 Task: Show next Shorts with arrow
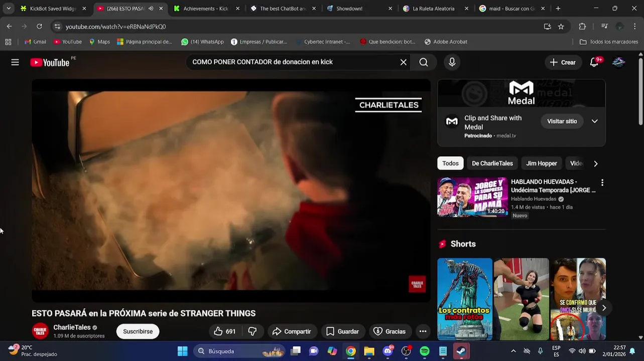(x=604, y=308)
